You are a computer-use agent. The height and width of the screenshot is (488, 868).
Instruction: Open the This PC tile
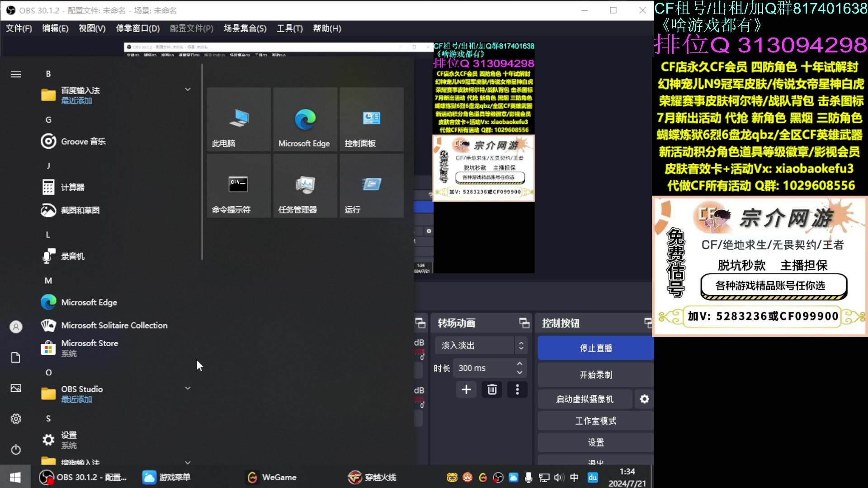[239, 119]
